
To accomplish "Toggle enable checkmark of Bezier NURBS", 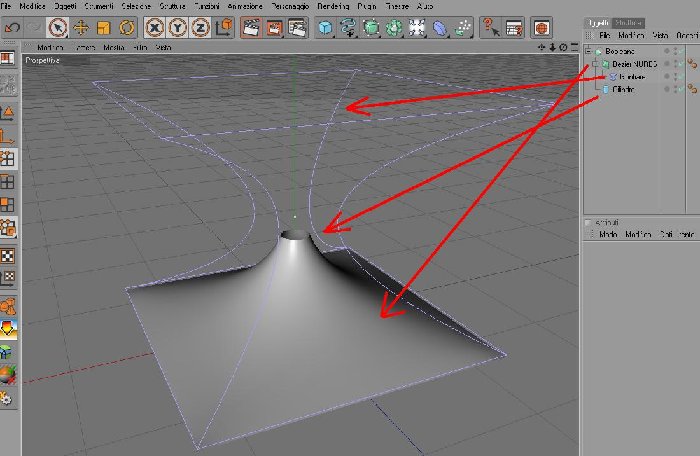I will tap(680, 64).
